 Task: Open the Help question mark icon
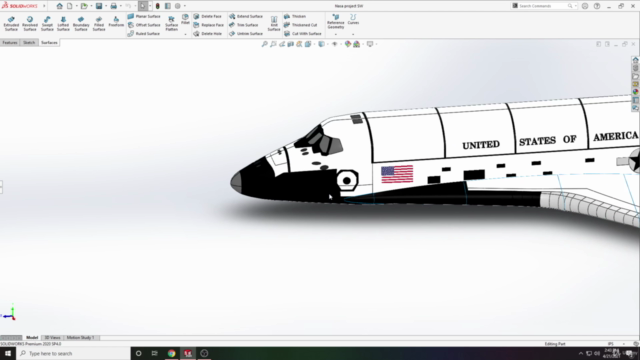pos(597,6)
